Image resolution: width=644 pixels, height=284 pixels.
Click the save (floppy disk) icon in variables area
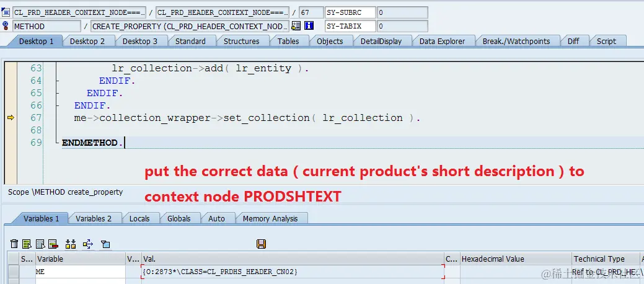pyautogui.click(x=261, y=244)
